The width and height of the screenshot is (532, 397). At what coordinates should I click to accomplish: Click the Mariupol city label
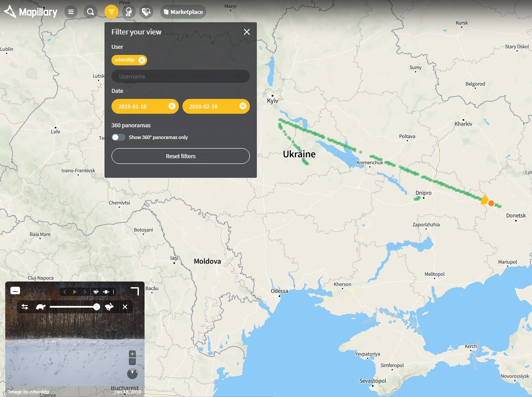point(507,262)
